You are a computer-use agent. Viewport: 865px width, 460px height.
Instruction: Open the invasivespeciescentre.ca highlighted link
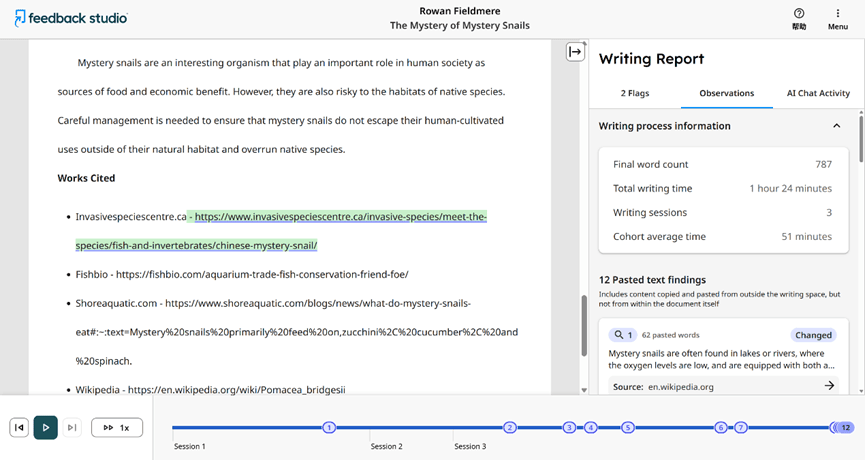340,217
